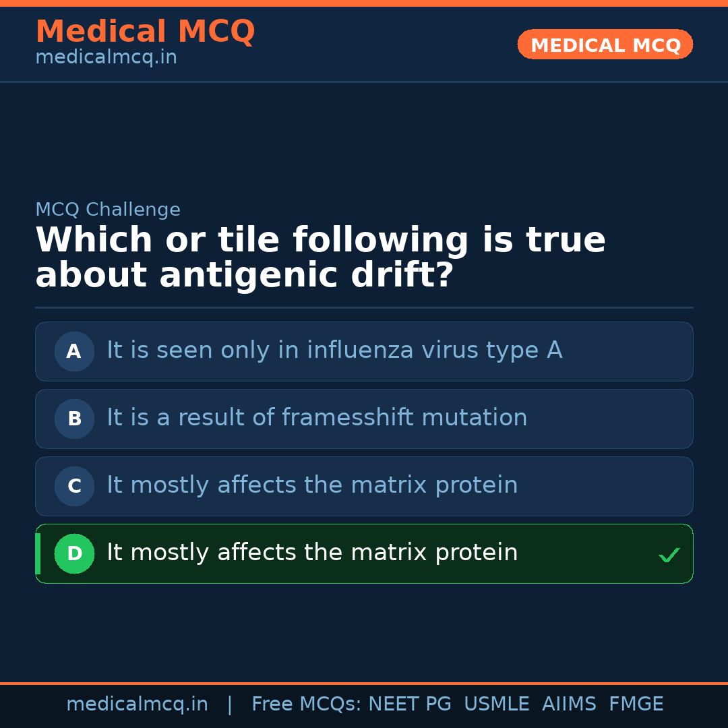The width and height of the screenshot is (728, 728).
Task: Select the letter C circle badge
Action: pos(74,486)
